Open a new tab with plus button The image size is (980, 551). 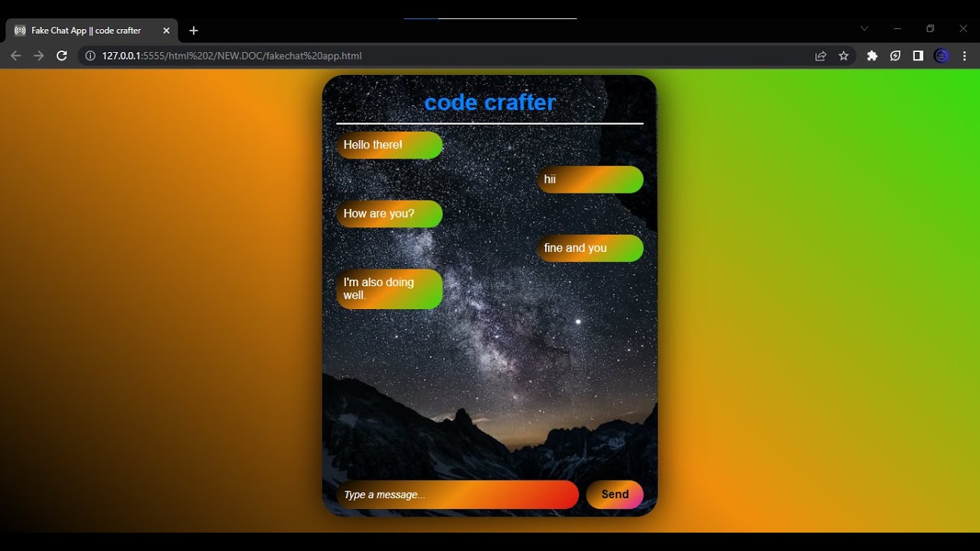click(194, 31)
